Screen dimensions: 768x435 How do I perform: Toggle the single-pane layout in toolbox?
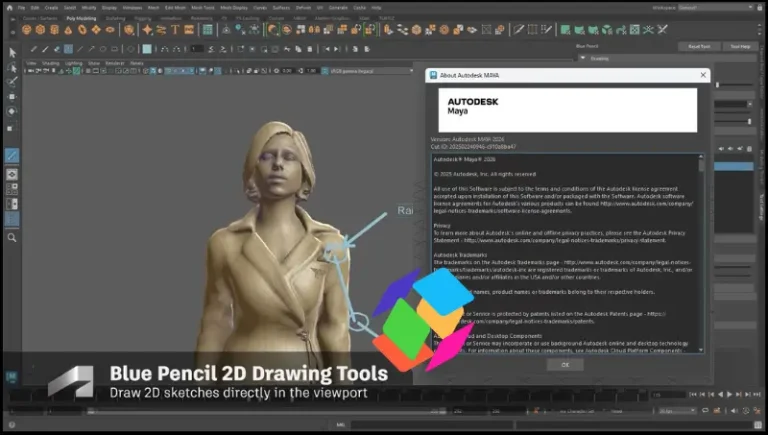pyautogui.click(x=12, y=174)
